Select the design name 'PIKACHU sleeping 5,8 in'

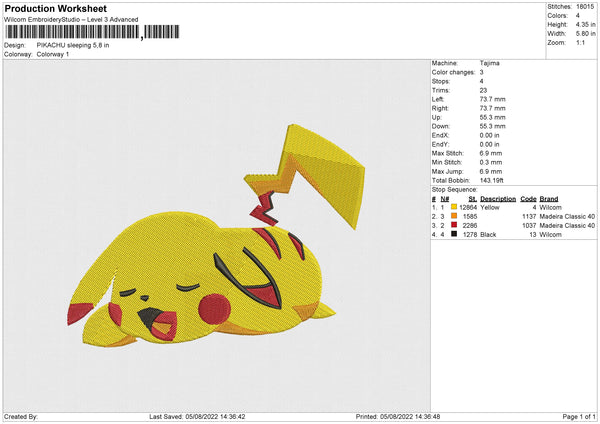coord(73,45)
